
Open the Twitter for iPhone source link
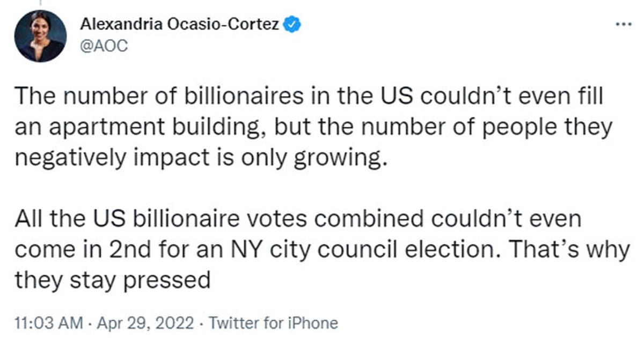[273, 323]
